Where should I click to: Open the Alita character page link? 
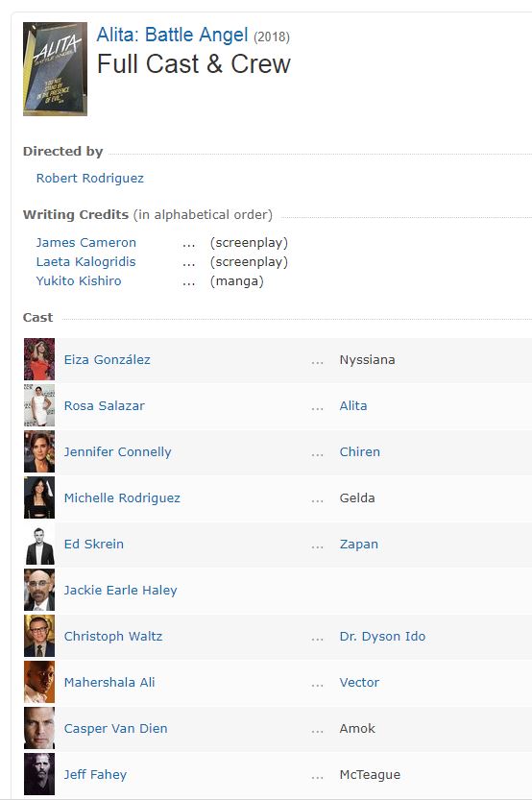(353, 405)
